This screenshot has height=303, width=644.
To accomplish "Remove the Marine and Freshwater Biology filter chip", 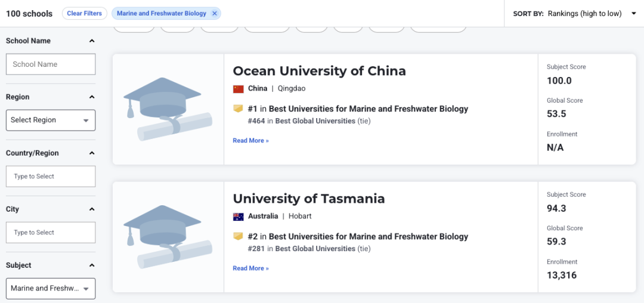I will pos(215,13).
